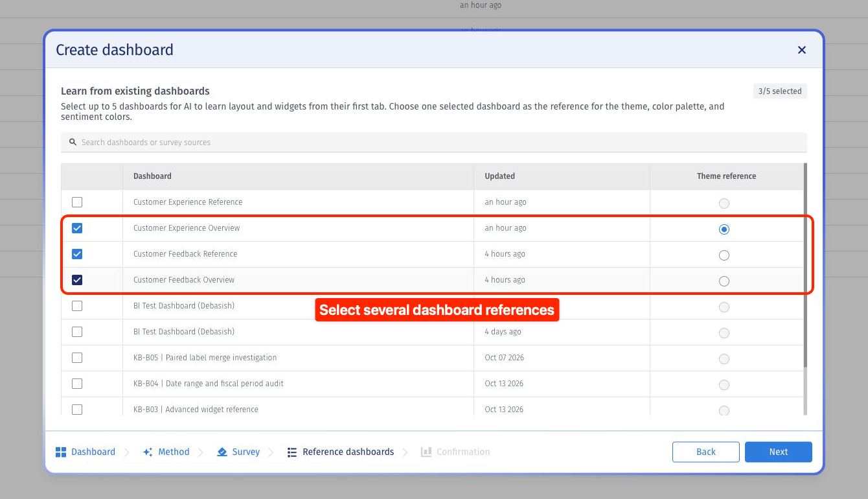This screenshot has height=499, width=868.
Task: Go to the Survey step
Action: 238,452
